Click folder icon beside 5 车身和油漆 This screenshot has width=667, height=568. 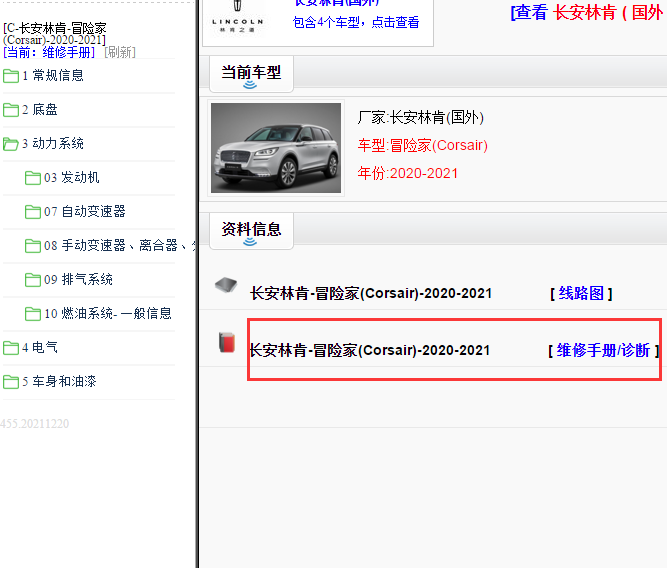11,382
